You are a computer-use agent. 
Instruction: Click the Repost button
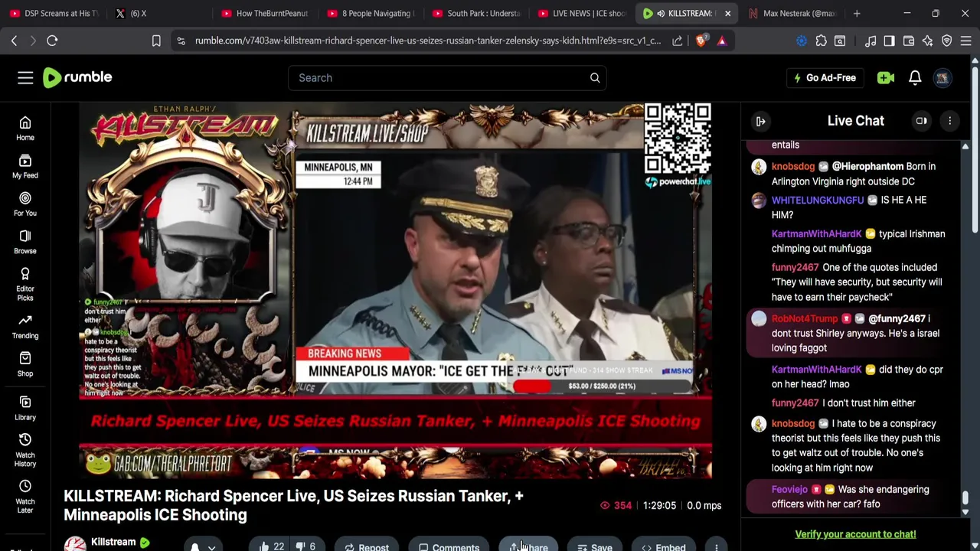[366, 546]
